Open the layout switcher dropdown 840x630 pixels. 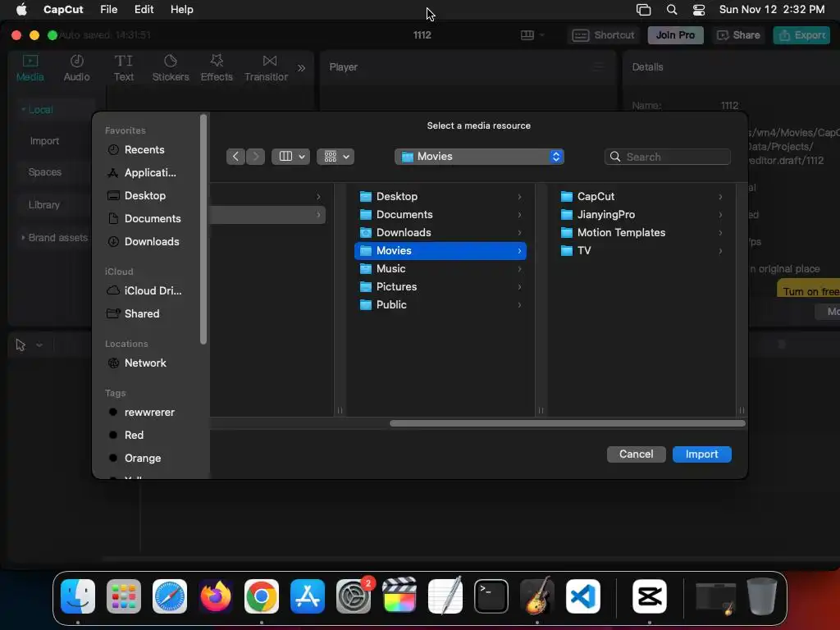pyautogui.click(x=532, y=34)
